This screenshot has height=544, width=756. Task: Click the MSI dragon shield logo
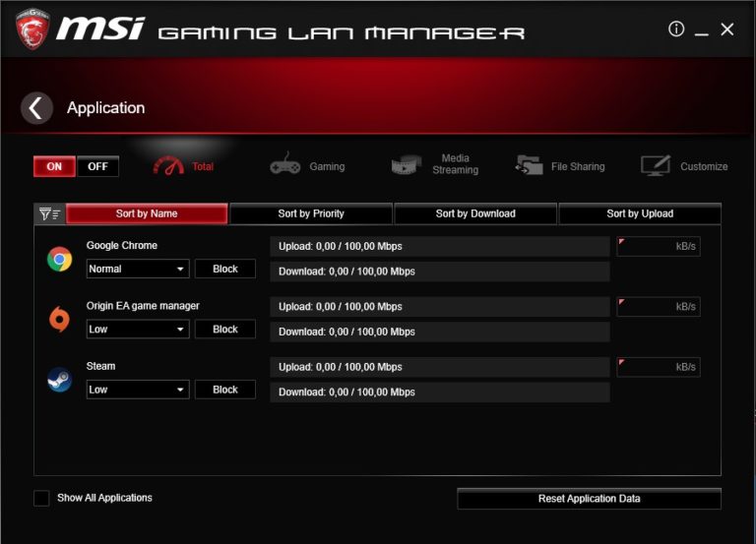pyautogui.click(x=31, y=29)
